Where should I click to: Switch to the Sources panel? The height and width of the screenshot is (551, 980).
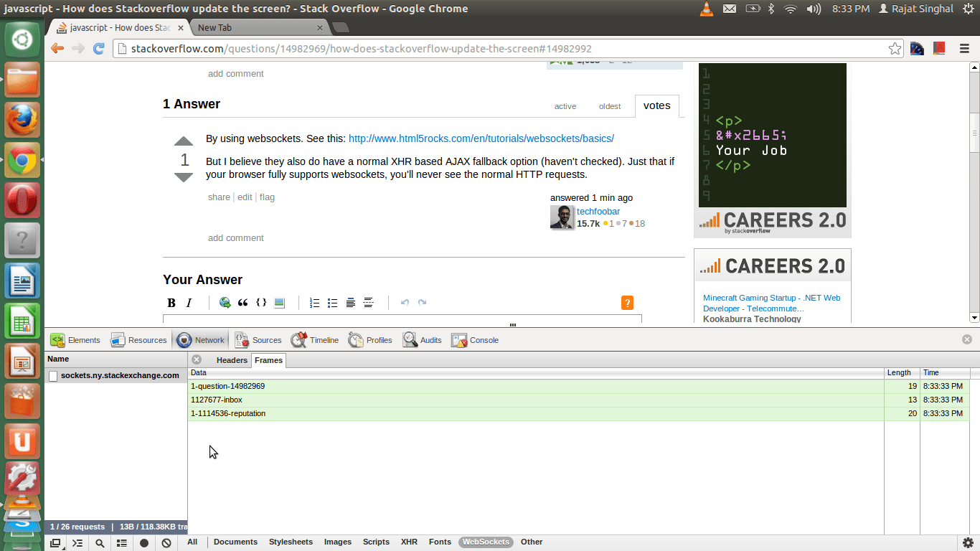[258, 340]
